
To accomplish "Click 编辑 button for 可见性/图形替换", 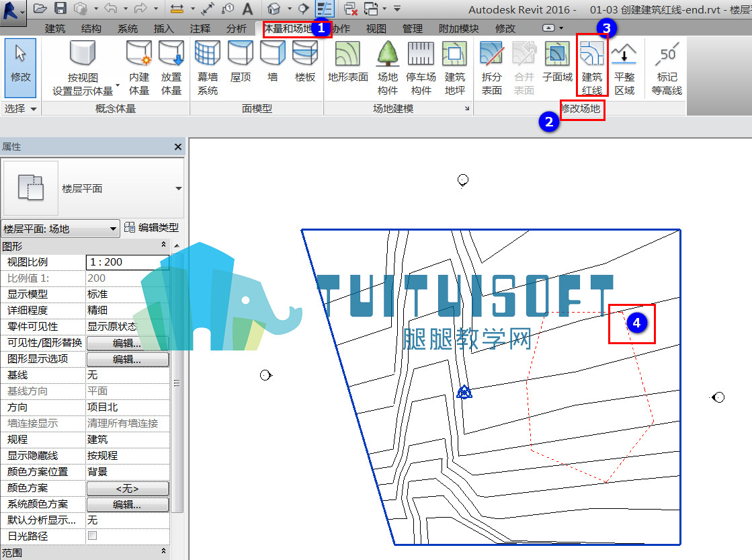I will (128, 343).
